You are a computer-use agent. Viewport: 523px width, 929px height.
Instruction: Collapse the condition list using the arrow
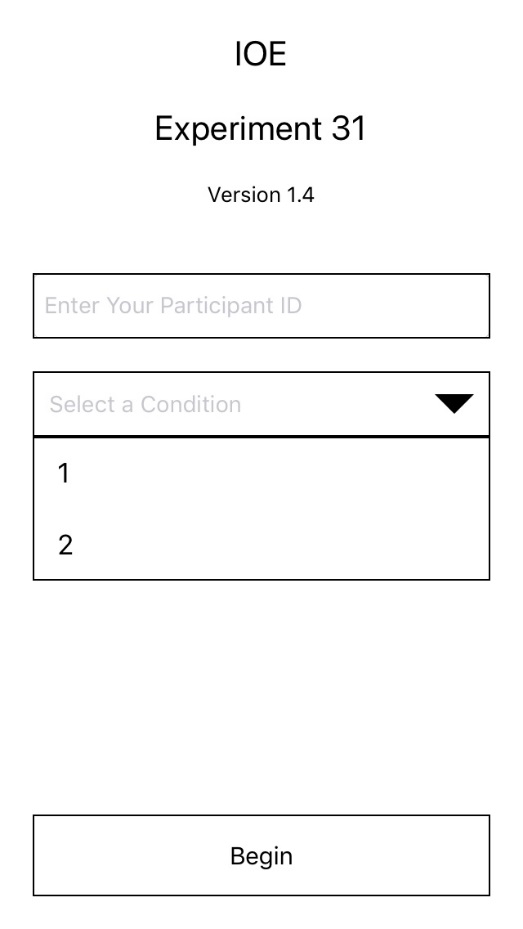pos(454,403)
